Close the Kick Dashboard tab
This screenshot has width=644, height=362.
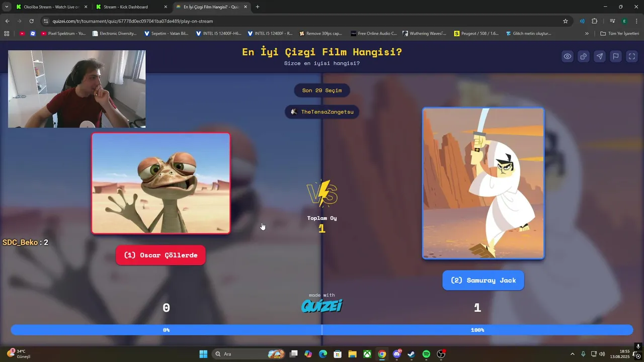pos(166,7)
